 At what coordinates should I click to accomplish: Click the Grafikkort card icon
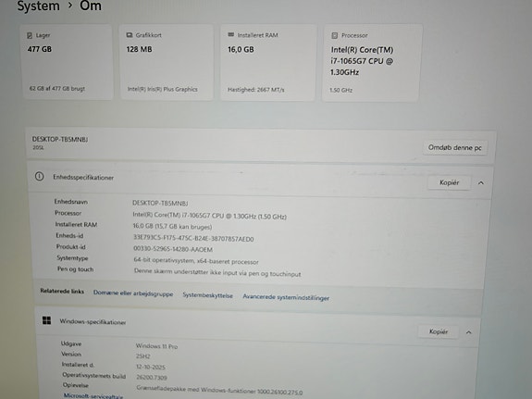[130, 35]
